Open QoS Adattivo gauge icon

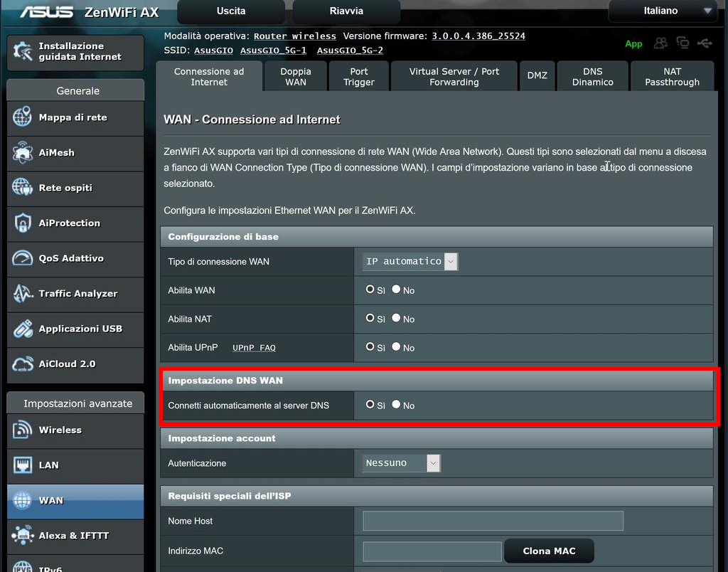pyautogui.click(x=22, y=258)
